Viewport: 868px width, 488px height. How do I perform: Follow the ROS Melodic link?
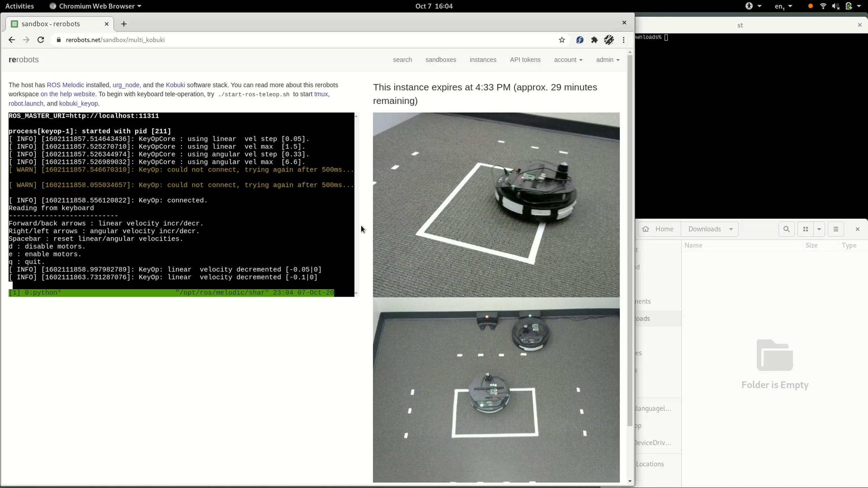[65, 85]
